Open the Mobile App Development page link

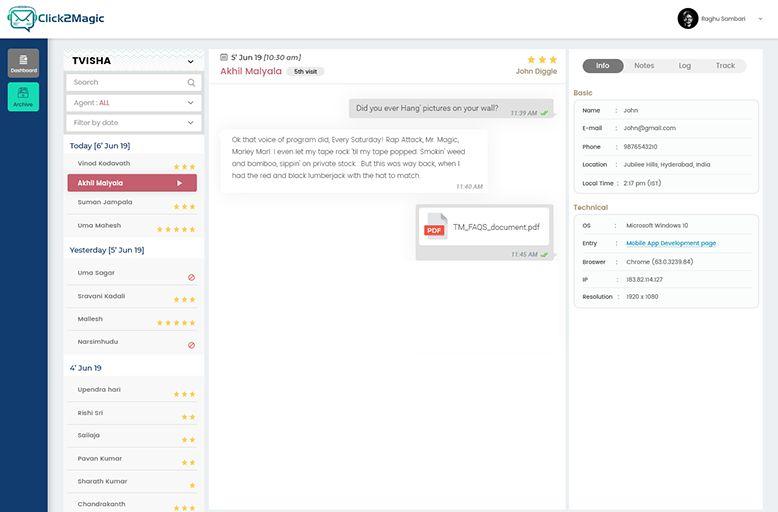[671, 243]
